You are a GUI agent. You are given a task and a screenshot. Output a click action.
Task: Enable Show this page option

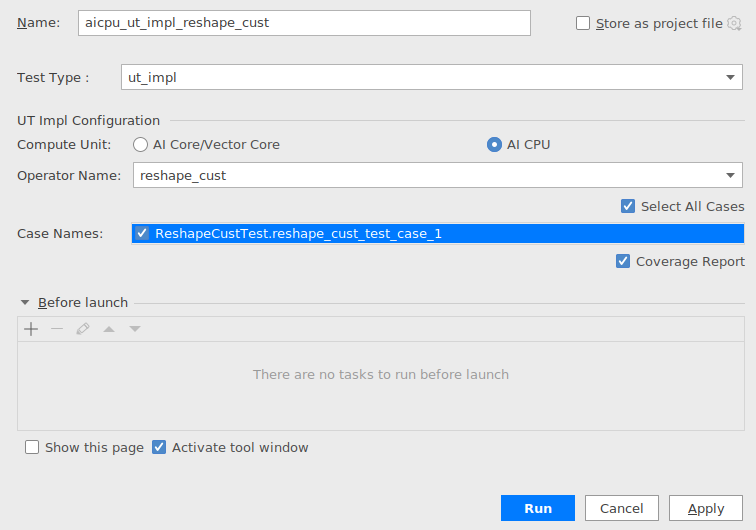coord(32,447)
